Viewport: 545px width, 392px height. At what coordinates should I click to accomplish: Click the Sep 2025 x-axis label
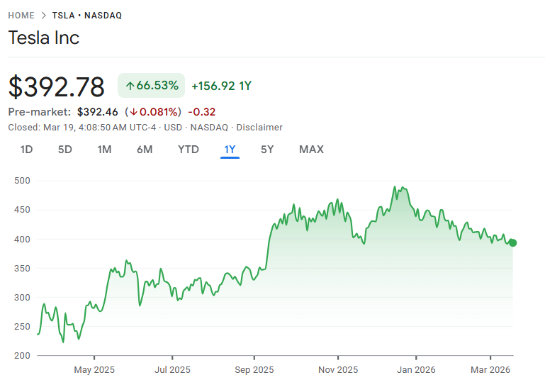[254, 370]
